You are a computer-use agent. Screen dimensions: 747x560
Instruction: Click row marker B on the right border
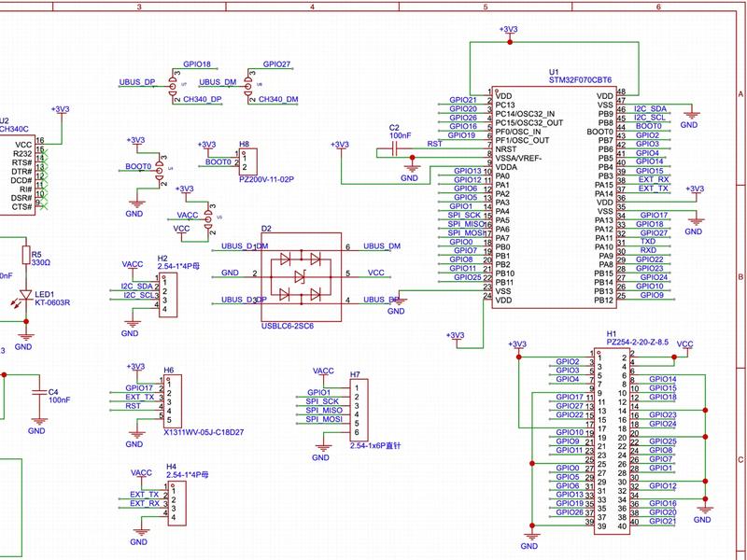click(x=740, y=276)
